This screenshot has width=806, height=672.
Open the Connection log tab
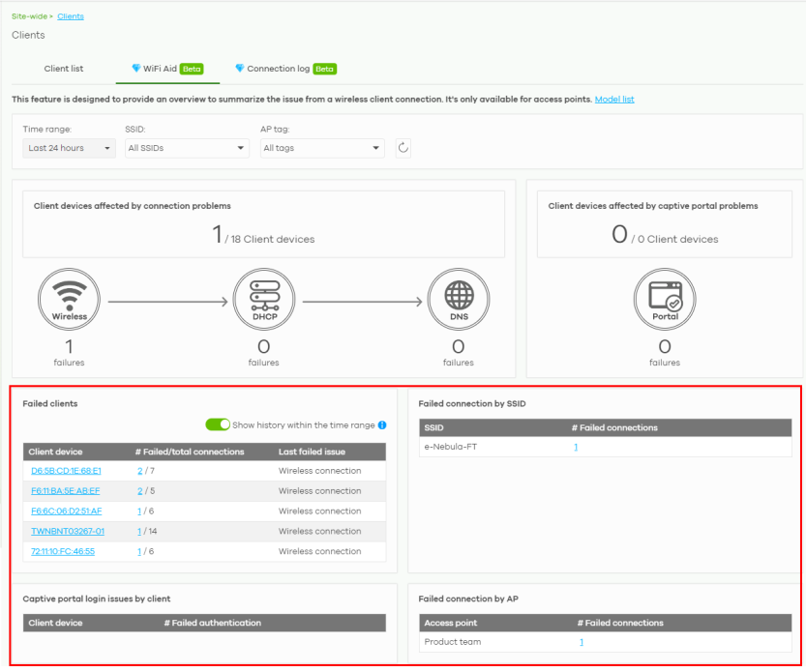click(285, 69)
